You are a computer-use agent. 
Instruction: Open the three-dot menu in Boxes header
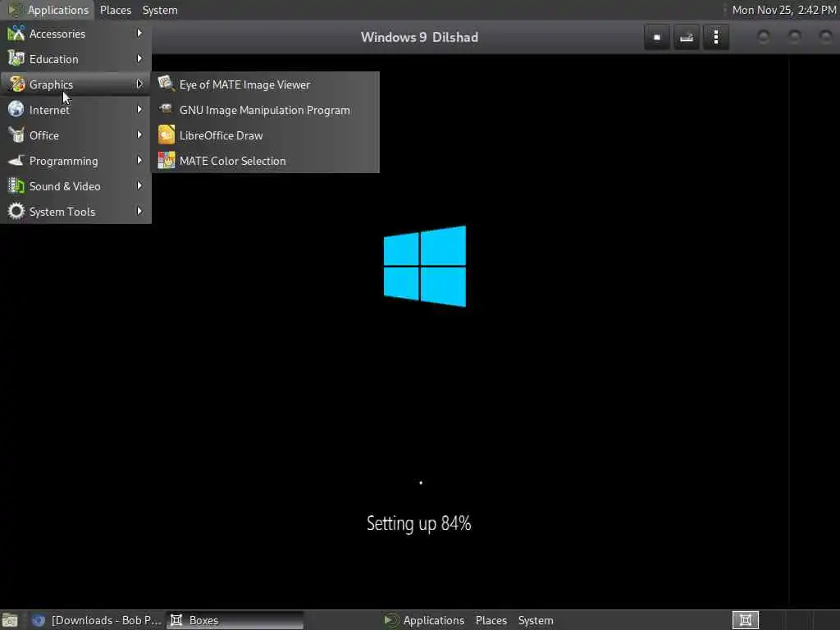(x=715, y=38)
